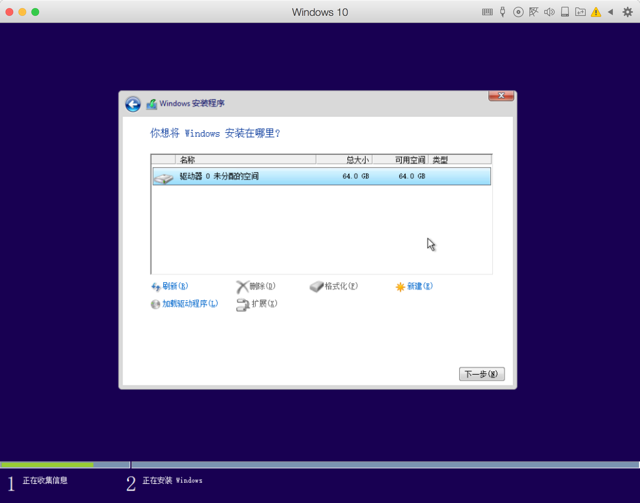Click the macOS green zoom button

(x=36, y=12)
